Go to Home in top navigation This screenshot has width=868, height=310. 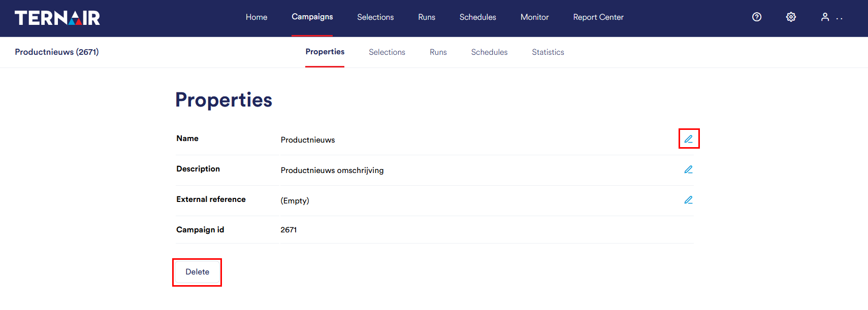tap(256, 17)
